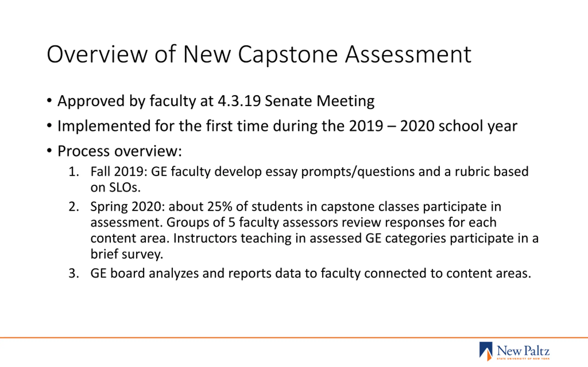Click the first bullet point dot
Viewport: 588px width, 367px height.
pos(49,100)
